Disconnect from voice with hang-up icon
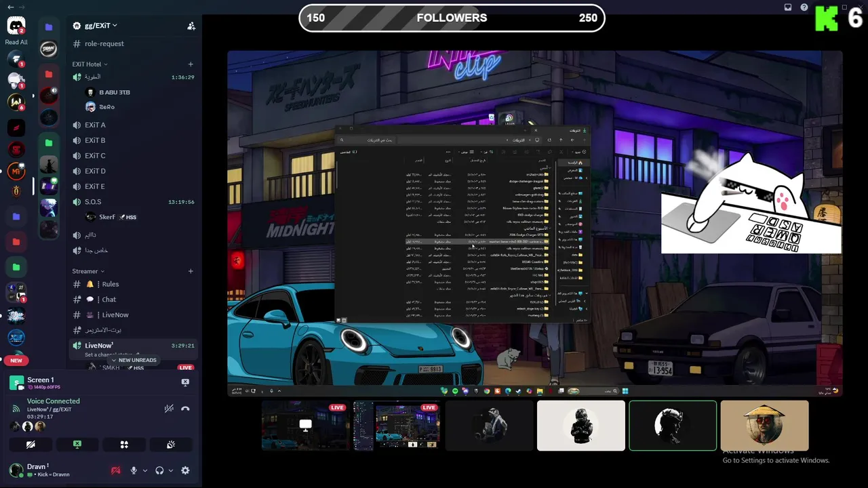The height and width of the screenshot is (488, 868). 185,409
